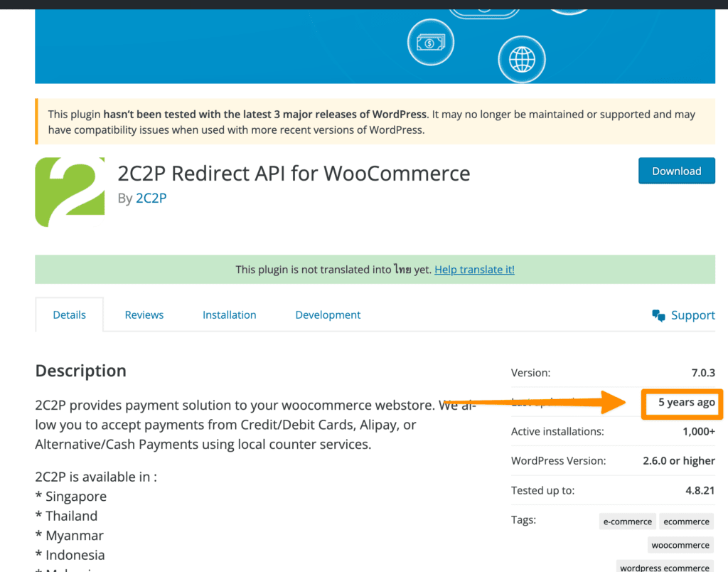728x572 pixels.
Task: Click the 1,000+ active installations value
Action: tap(699, 431)
